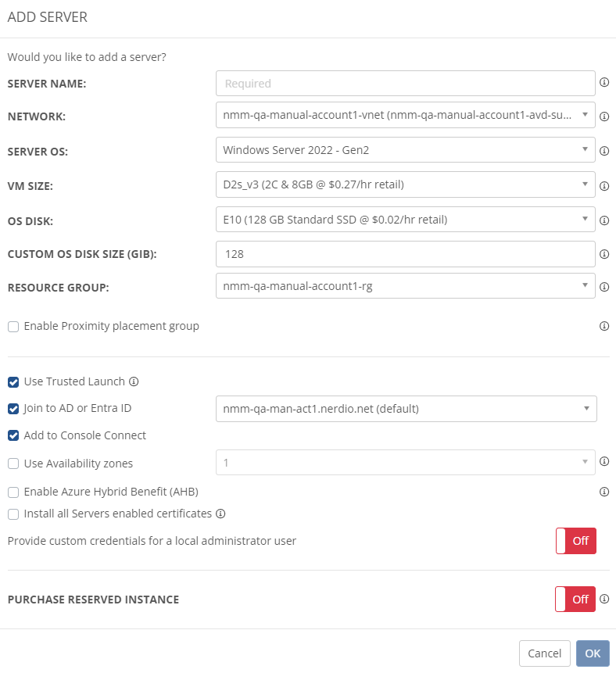
Task: Open the AD domain dropdown
Action: (x=406, y=408)
